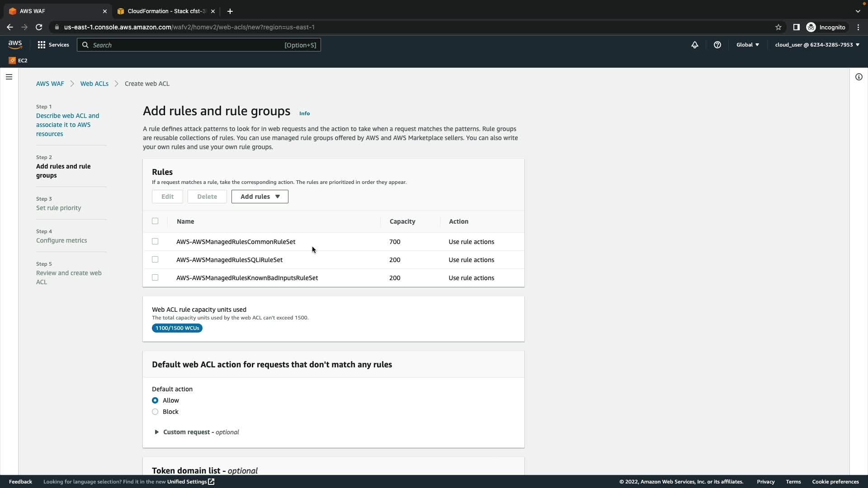868x488 pixels.
Task: Bookmark this page with star icon
Action: 778,27
